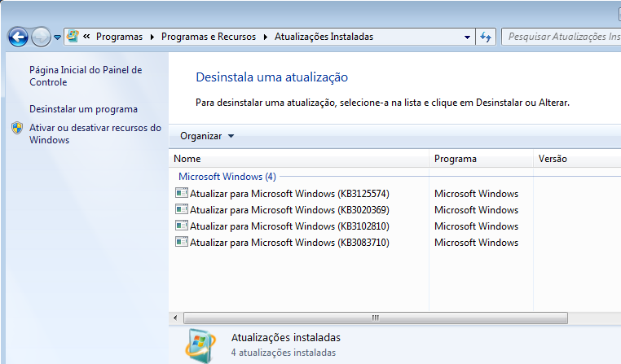Click Microsoft Windows program cell for KB3102810
The image size is (621, 364).
coord(476,226)
